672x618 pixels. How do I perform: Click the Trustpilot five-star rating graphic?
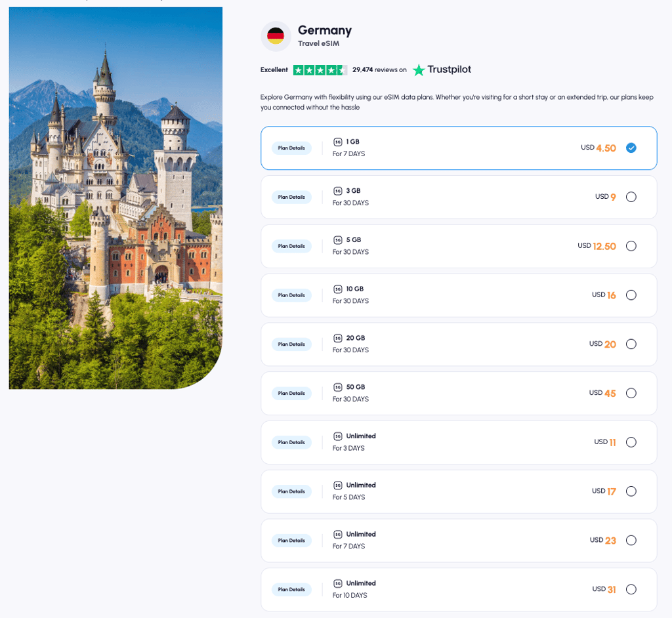click(x=320, y=70)
